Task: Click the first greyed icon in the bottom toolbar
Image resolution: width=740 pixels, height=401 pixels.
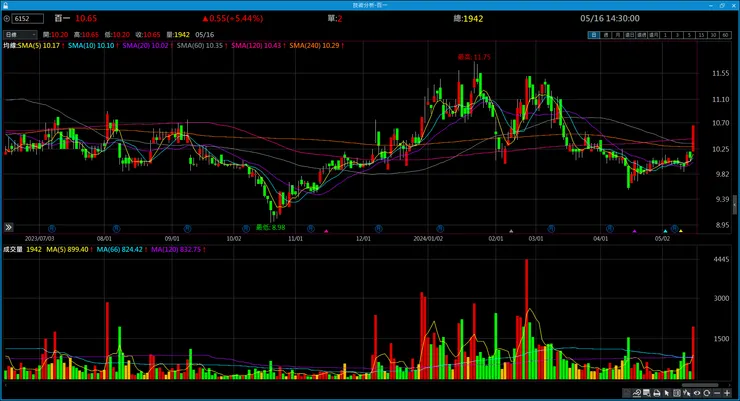Action: tap(627, 393)
